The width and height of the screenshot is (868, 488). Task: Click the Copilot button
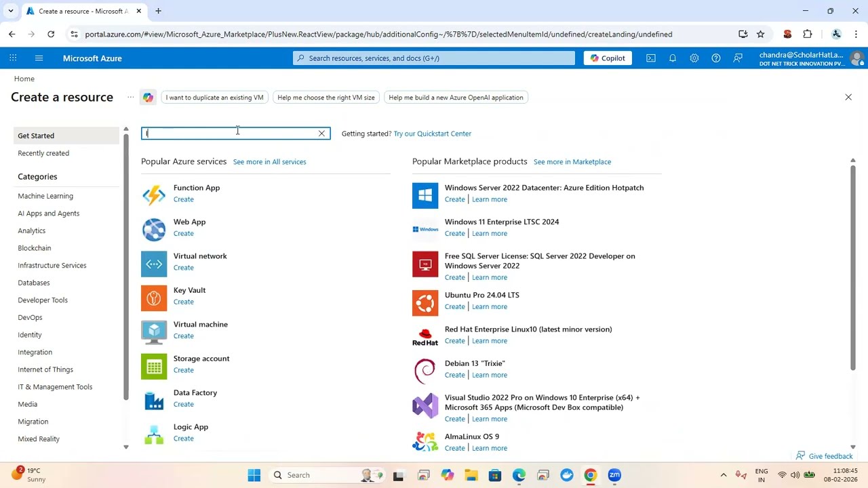[608, 58]
